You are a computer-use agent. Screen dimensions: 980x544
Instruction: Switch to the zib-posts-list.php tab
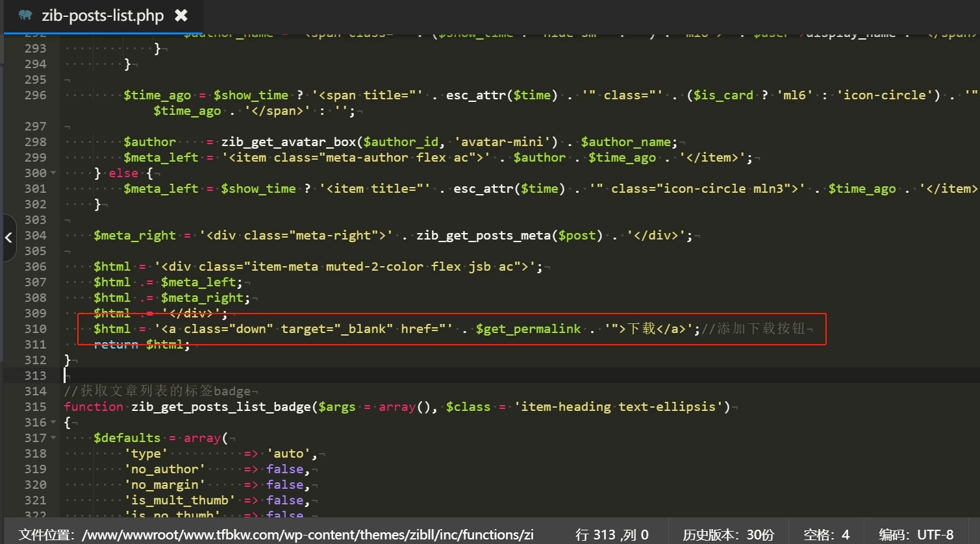[103, 16]
